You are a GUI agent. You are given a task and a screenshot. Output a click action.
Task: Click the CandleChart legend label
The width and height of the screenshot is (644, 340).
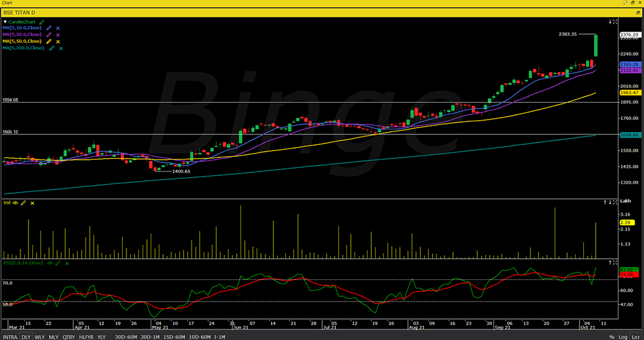[x=22, y=22]
